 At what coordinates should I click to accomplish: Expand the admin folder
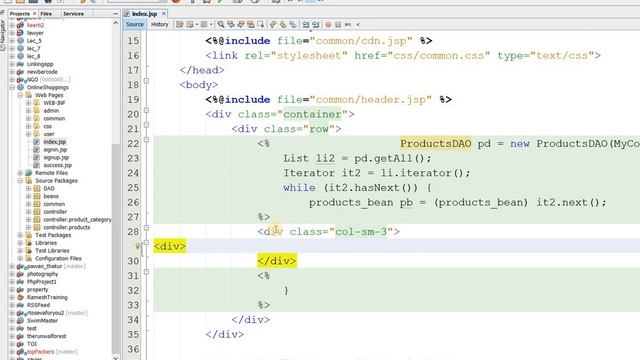pyautogui.click(x=28, y=111)
